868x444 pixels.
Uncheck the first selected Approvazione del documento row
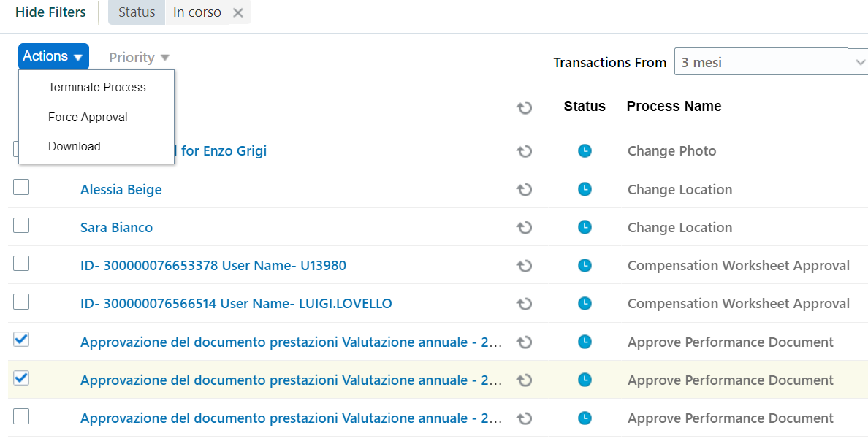click(21, 340)
